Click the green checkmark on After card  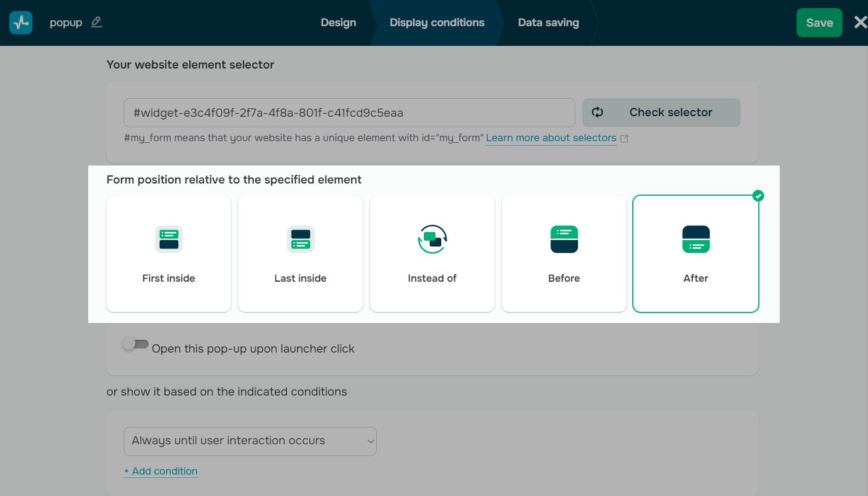point(758,196)
